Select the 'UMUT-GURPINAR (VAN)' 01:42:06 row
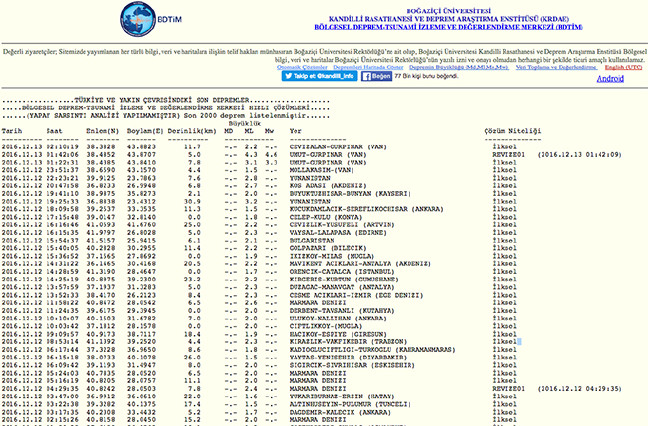Image resolution: width=648 pixels, height=426 pixels. tap(311, 155)
